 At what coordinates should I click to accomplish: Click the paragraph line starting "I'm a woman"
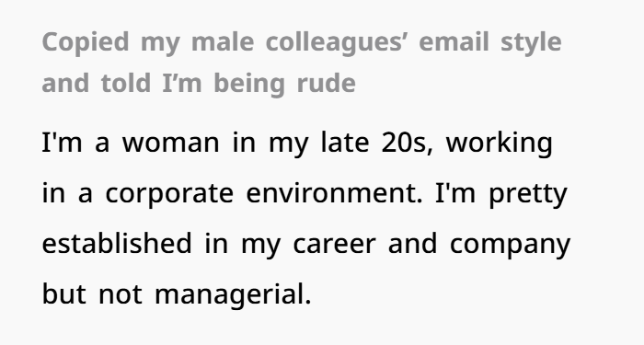tap(297, 143)
